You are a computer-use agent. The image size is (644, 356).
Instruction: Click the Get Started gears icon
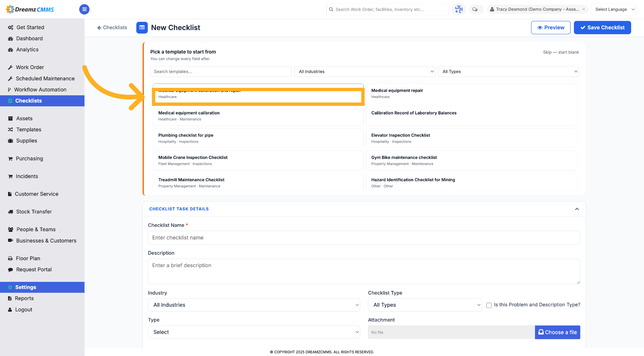[11, 28]
